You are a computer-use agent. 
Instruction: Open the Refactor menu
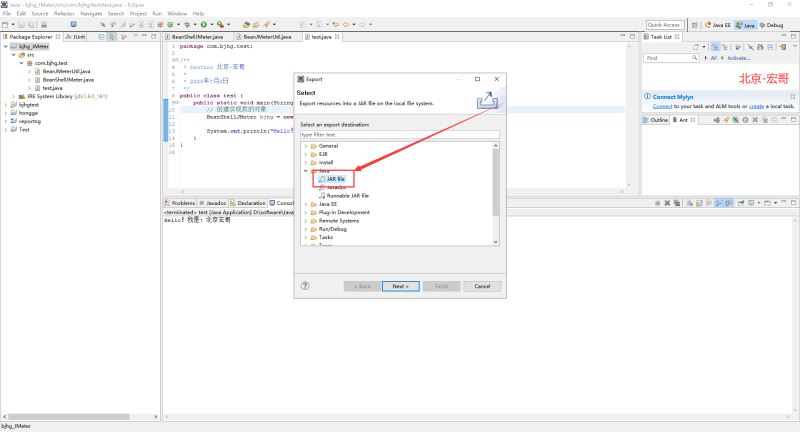coord(64,14)
